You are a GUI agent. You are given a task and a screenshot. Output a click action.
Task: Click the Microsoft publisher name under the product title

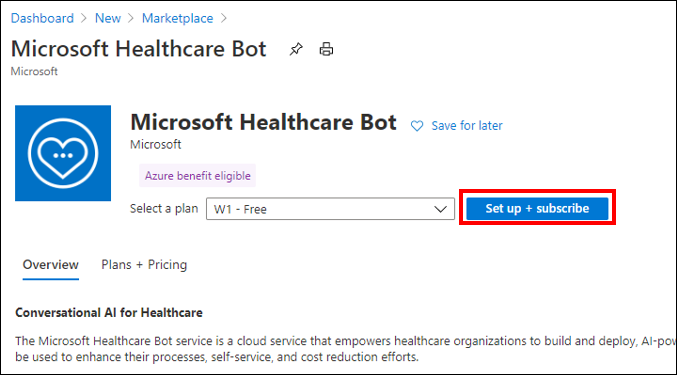(155, 144)
